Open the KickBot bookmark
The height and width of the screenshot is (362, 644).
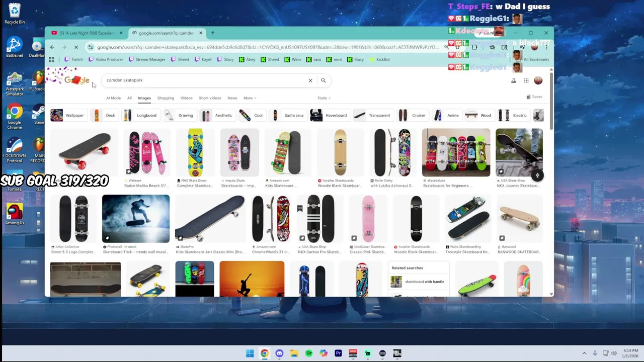379,59
